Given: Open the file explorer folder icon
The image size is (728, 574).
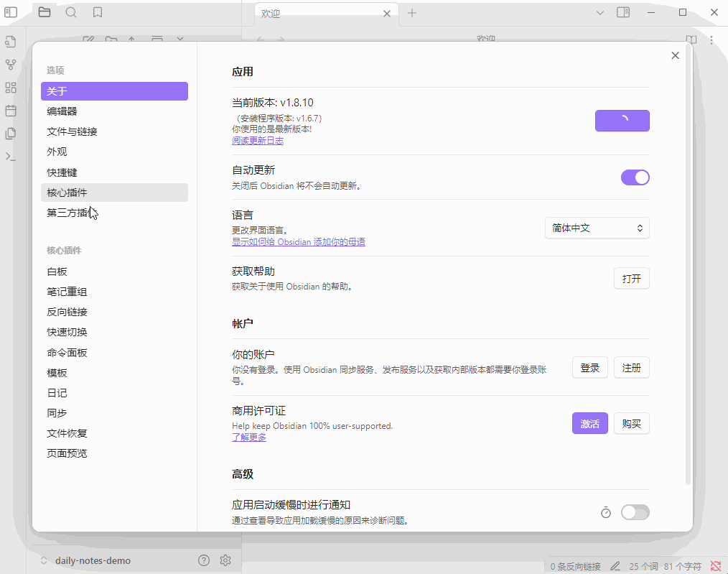Looking at the screenshot, I should [x=45, y=12].
